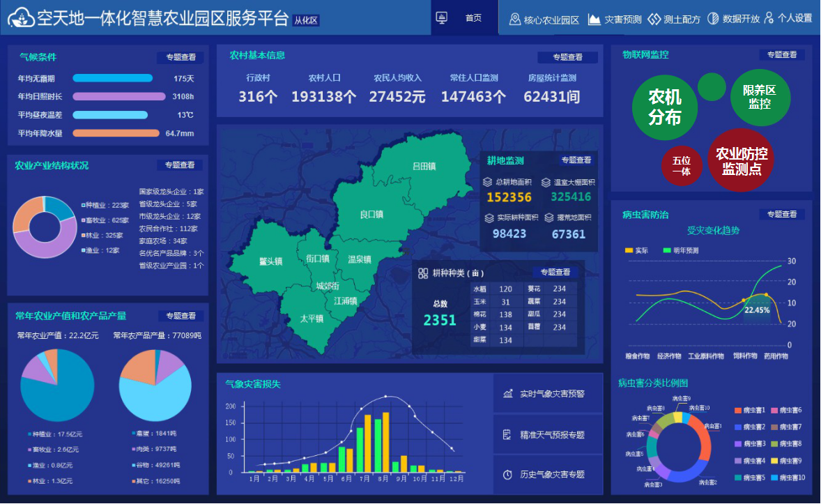This screenshot has width=821, height=504.
Task: Select 吕田镇 on the map
Action: (423, 166)
